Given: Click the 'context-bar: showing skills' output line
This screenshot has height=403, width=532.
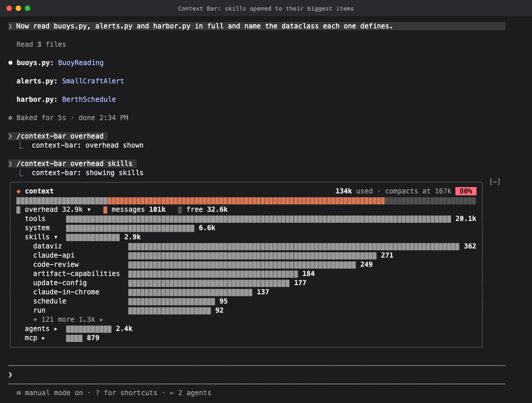Looking at the screenshot, I should click(88, 173).
